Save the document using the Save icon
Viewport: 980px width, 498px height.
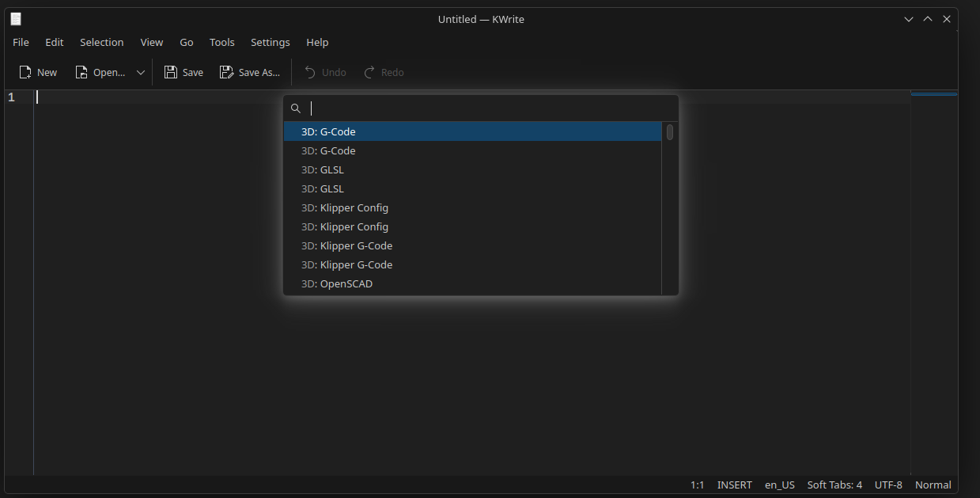click(170, 72)
